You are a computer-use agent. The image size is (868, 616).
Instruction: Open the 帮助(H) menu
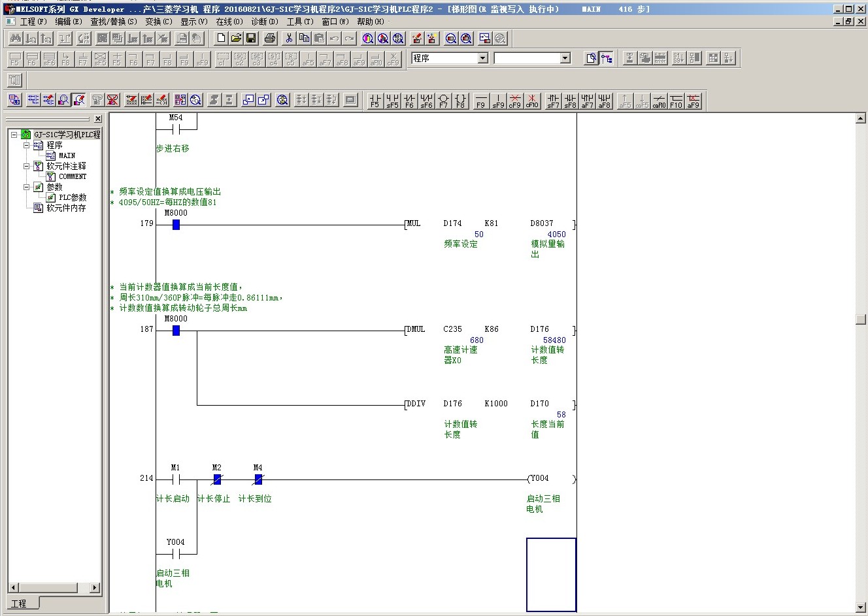(371, 22)
